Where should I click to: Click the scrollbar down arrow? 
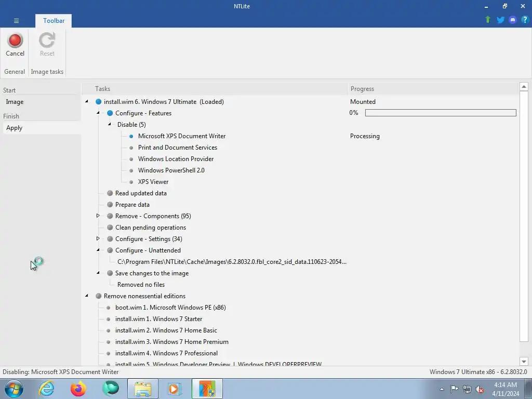click(x=524, y=362)
